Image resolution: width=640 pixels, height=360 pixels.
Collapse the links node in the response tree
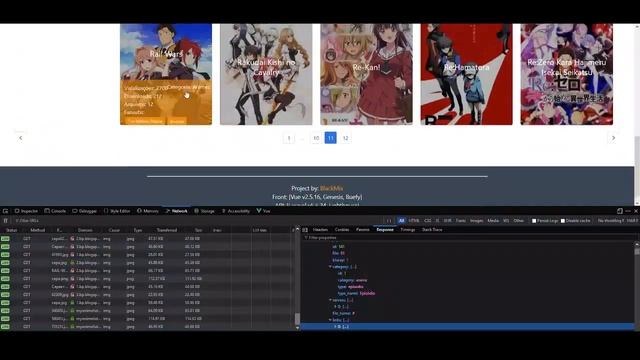330,320
